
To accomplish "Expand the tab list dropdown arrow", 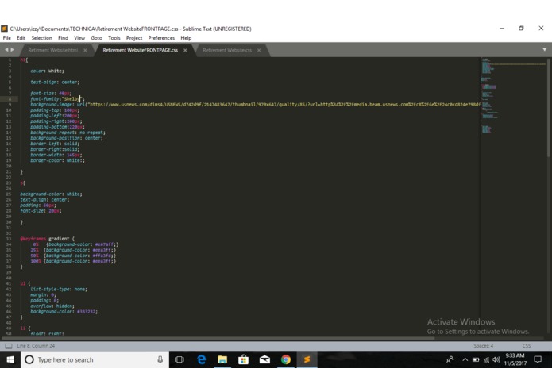I will tap(545, 49).
